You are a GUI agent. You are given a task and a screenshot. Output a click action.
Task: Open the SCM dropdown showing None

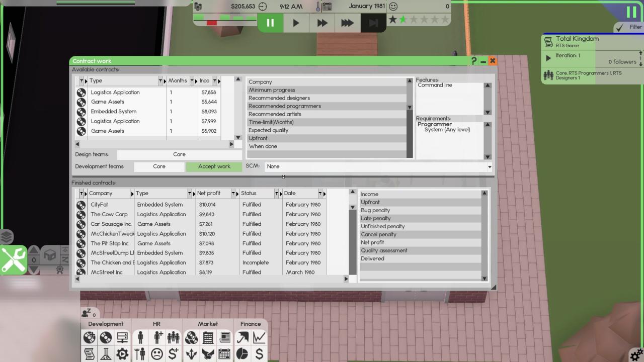377,166
